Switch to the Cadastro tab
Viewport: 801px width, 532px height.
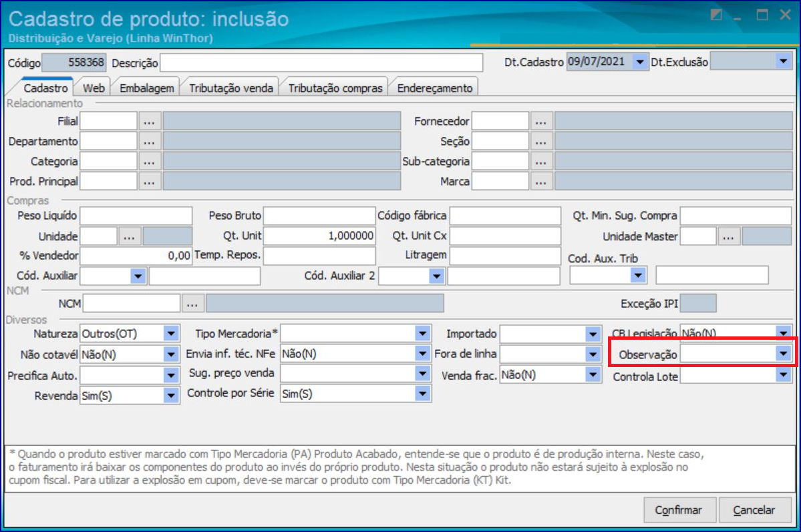click(45, 88)
